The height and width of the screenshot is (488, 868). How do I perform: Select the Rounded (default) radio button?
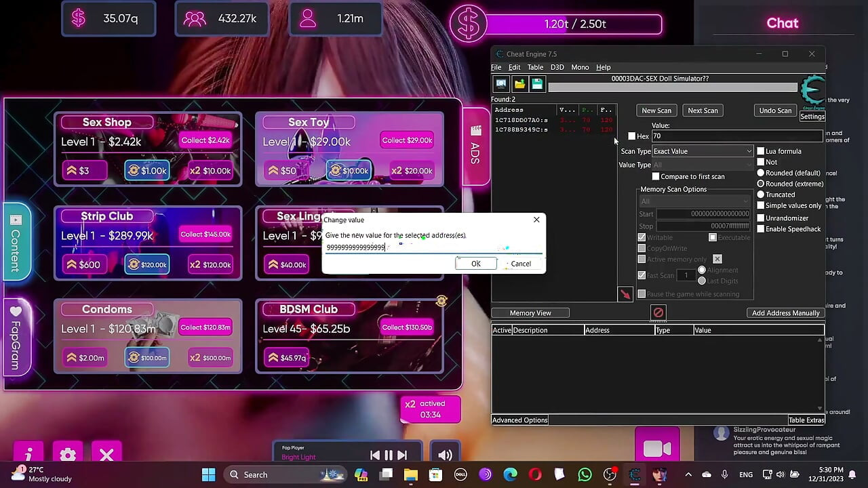[761, 173]
